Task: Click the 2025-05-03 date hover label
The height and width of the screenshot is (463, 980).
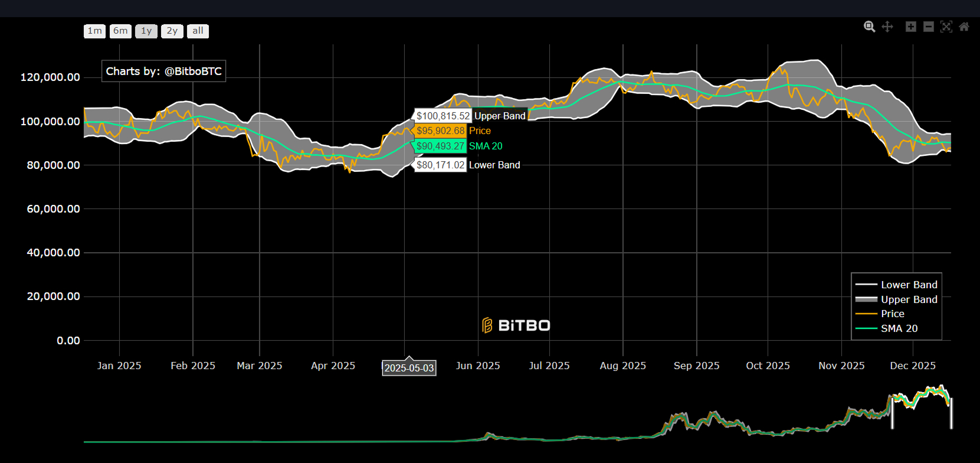Action: point(409,368)
